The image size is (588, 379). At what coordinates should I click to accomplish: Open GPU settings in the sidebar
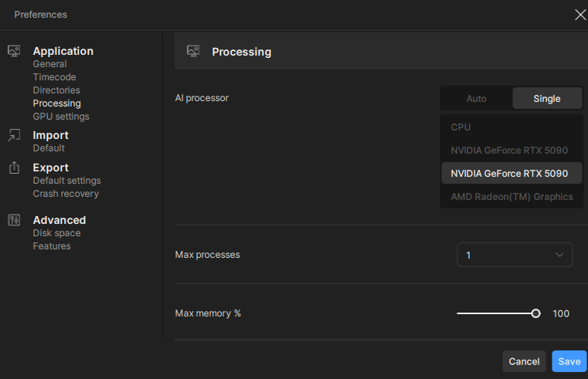tap(61, 117)
